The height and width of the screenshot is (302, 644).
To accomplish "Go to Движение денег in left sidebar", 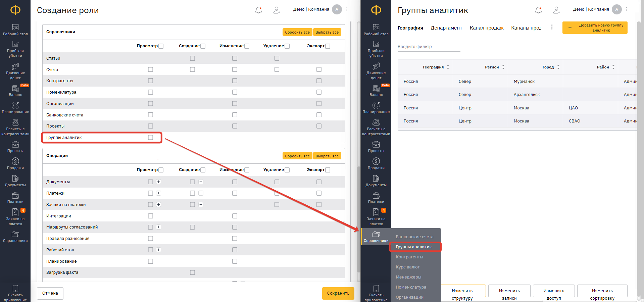I will (15, 71).
